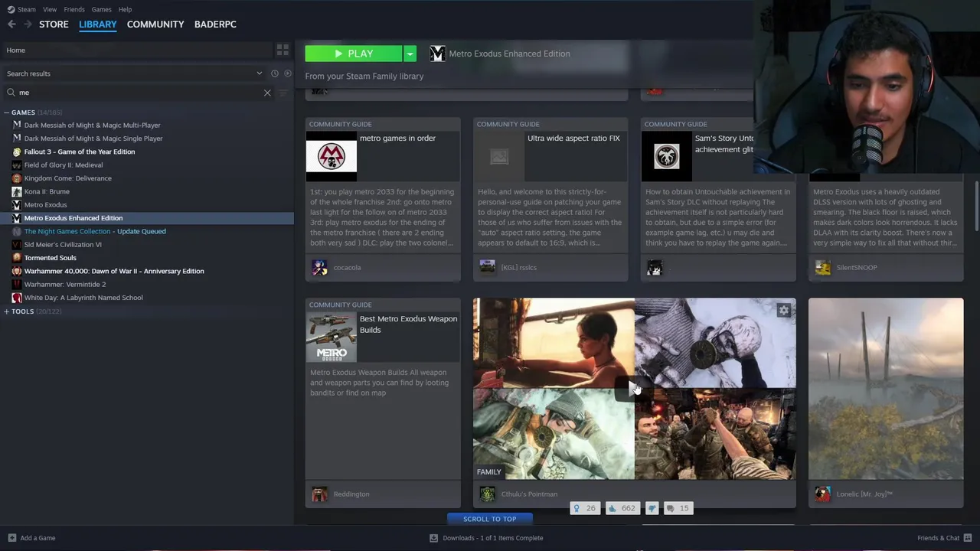Switch to the COMMUNITY tab
Viewport: 980px width, 551px height.
pyautogui.click(x=155, y=24)
